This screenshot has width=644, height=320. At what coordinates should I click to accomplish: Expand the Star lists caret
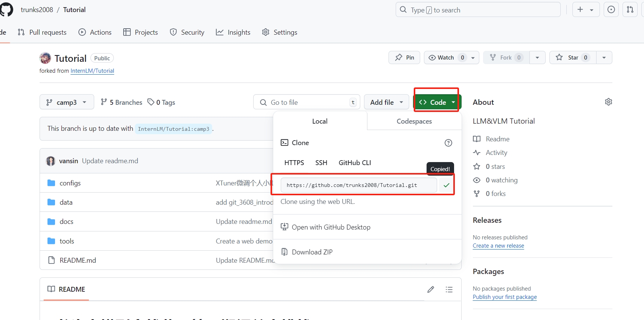click(x=604, y=58)
